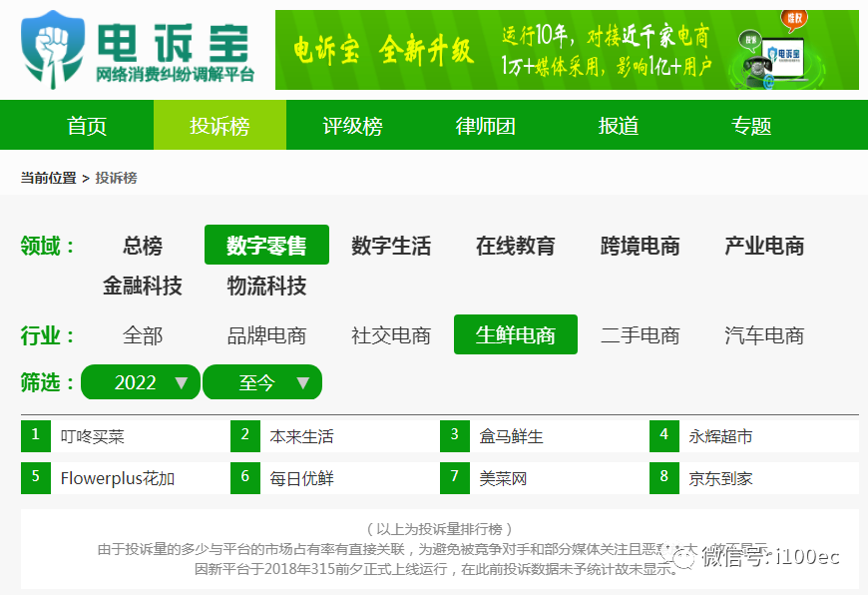This screenshot has width=868, height=595.
Task: Click the （以上为投诉量排行榜）note text
Action: tap(440, 529)
